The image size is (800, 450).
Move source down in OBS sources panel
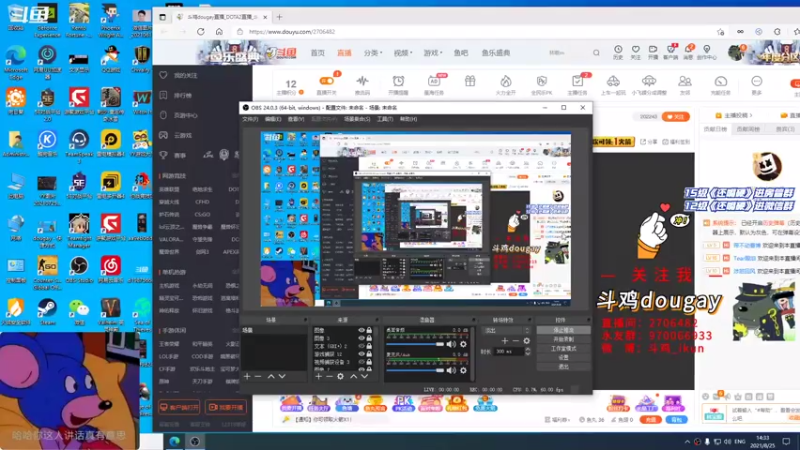[364, 377]
